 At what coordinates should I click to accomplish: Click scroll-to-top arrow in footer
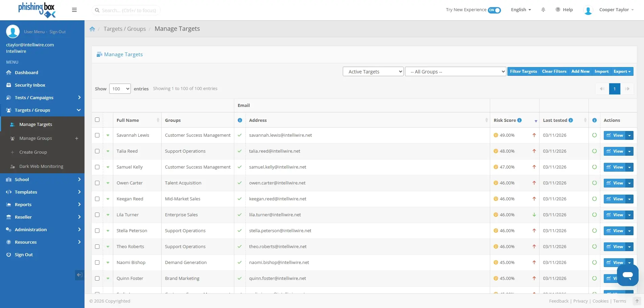coord(637,301)
